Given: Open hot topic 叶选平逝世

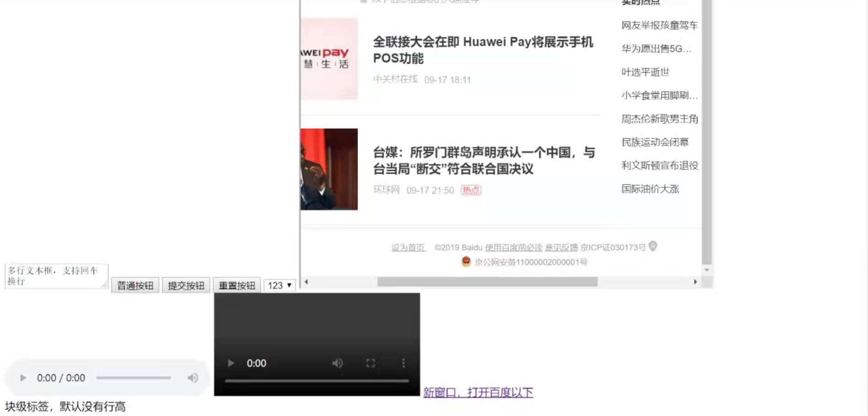Looking at the screenshot, I should pyautogui.click(x=645, y=72).
